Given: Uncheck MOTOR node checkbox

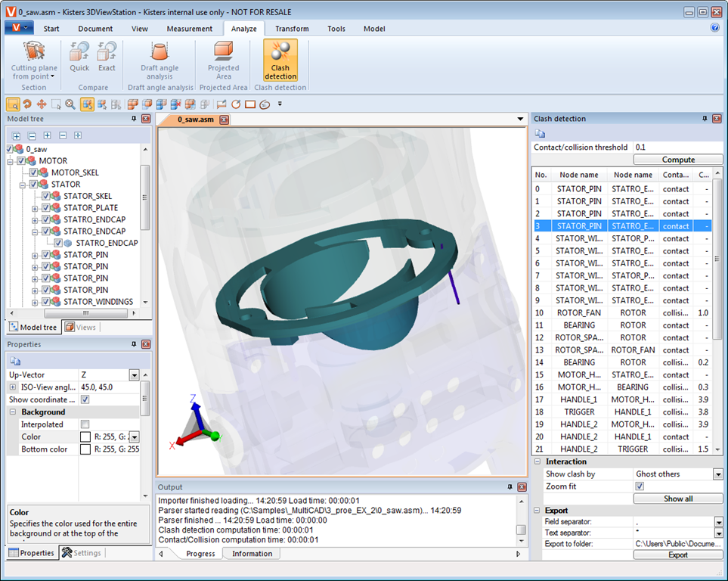Looking at the screenshot, I should (21, 161).
